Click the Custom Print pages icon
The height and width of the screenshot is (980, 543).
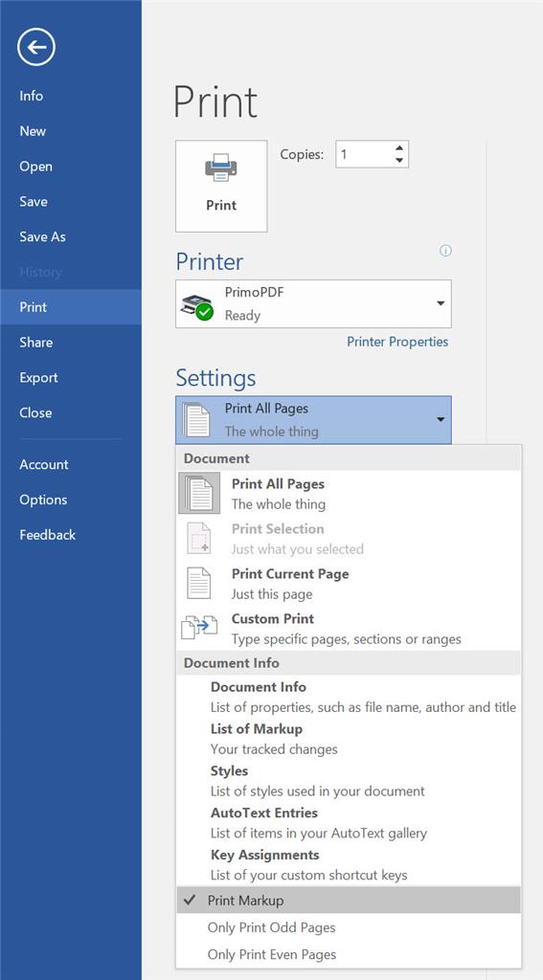199,627
